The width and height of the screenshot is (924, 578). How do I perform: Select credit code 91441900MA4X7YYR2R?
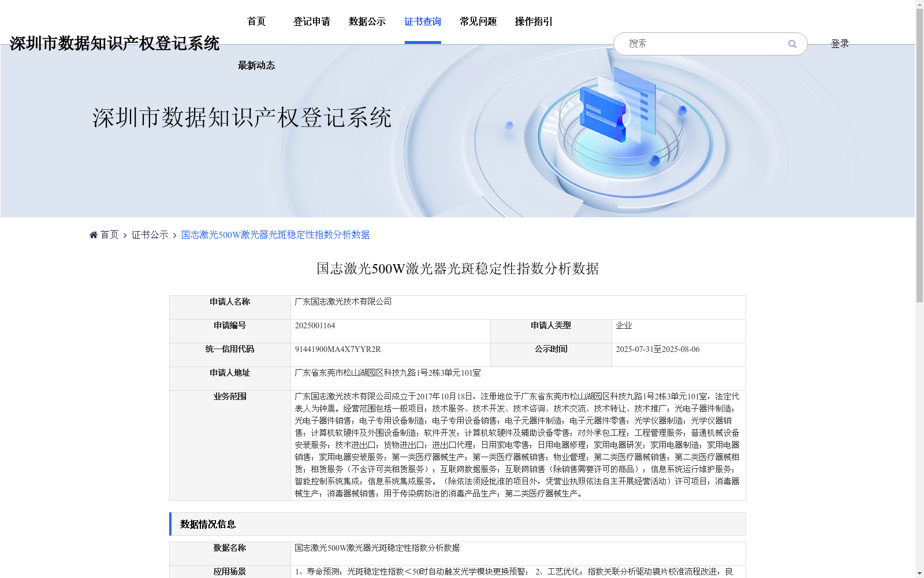click(338, 349)
